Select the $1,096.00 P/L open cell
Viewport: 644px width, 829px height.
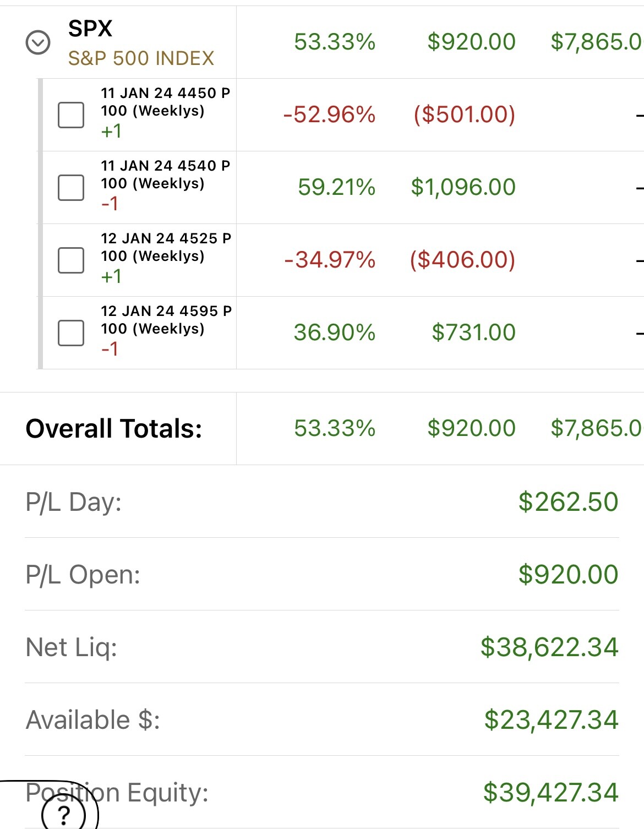463,187
